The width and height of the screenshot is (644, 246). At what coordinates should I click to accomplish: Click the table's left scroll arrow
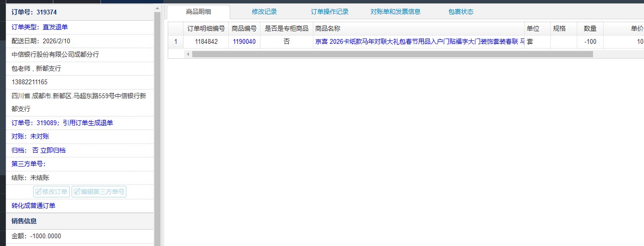(188, 54)
